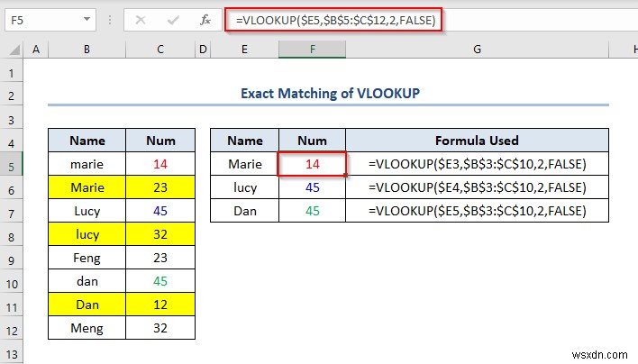
Task: Select yellow '12' cell in row 11
Action: tap(160, 305)
